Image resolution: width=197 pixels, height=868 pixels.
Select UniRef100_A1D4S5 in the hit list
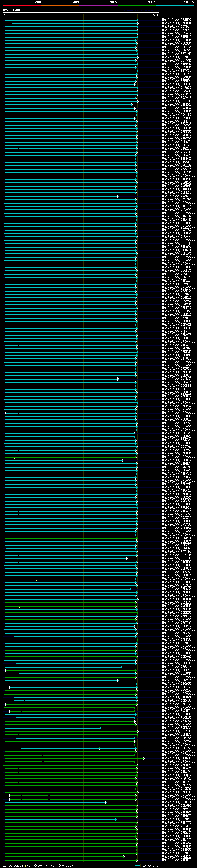pos(177,423)
